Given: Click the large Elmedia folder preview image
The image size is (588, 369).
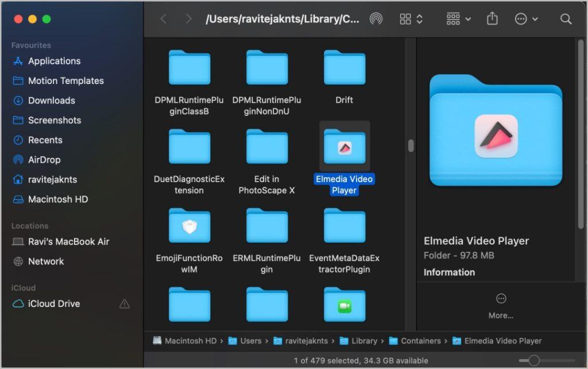Looking at the screenshot, I should 496,130.
